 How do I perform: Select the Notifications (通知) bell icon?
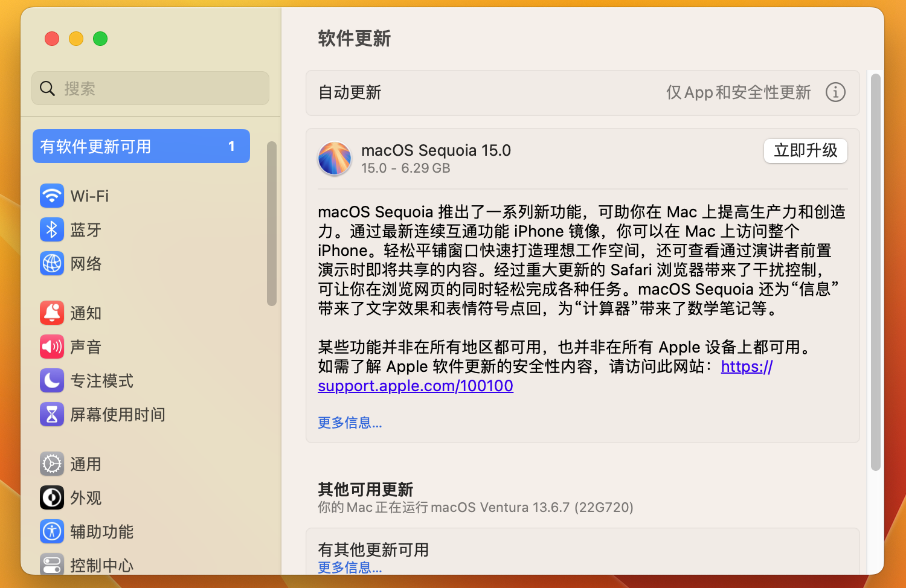click(52, 313)
